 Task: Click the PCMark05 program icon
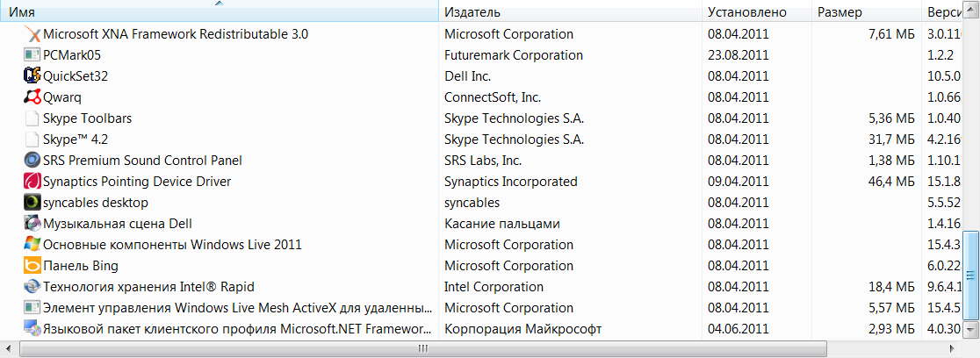32,55
